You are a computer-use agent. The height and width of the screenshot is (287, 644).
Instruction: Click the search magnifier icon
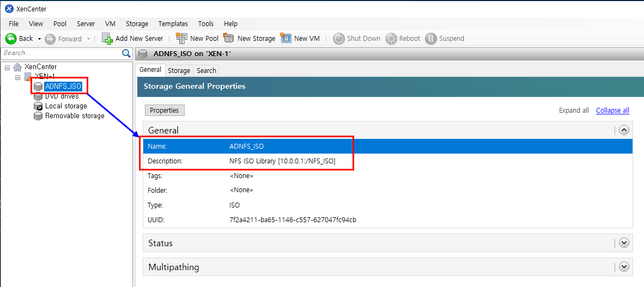[x=126, y=53]
